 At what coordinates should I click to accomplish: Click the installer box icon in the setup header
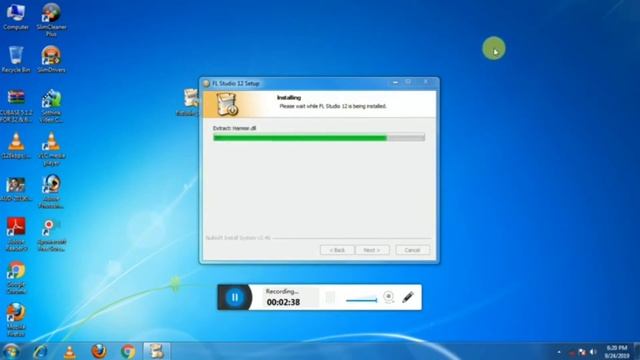tap(227, 104)
